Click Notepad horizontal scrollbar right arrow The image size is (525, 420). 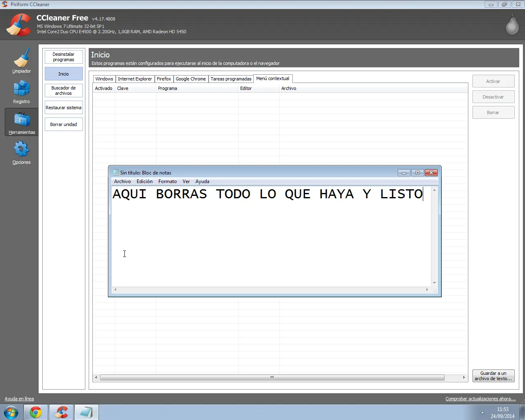point(427,289)
